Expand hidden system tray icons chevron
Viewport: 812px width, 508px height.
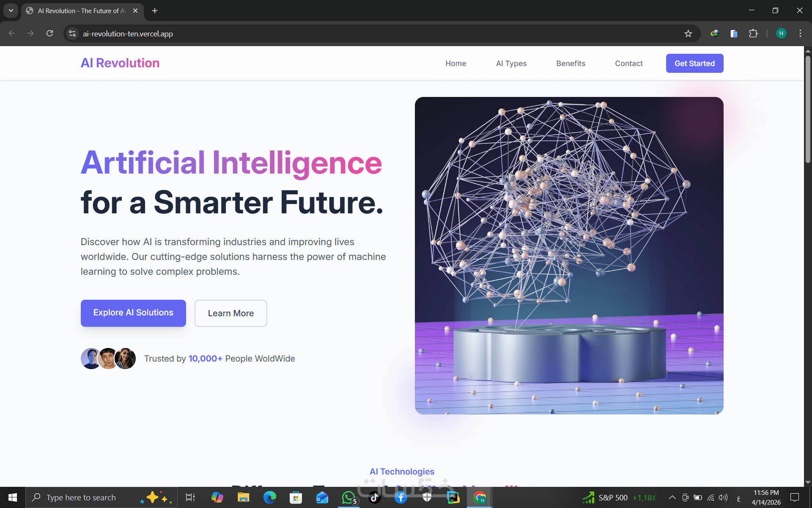672,497
